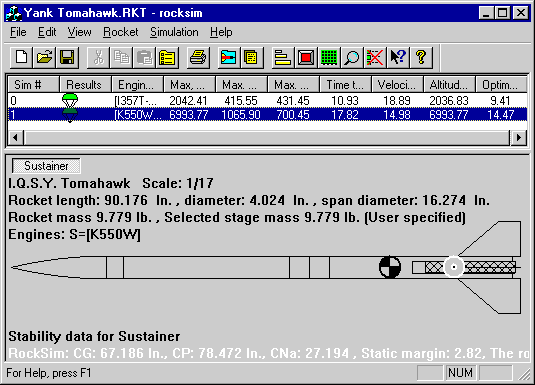
Task: Click the RockSim stability data line
Action: click(269, 354)
